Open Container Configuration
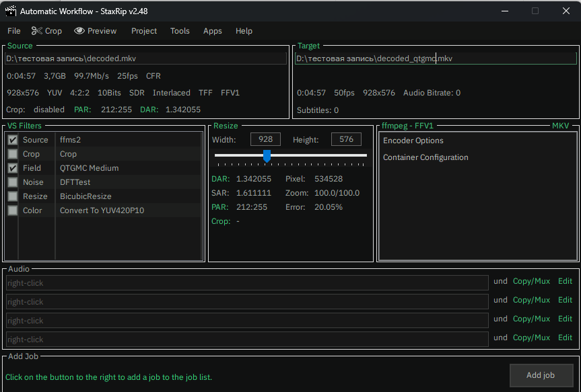This screenshot has height=392, width=581. [x=423, y=157]
